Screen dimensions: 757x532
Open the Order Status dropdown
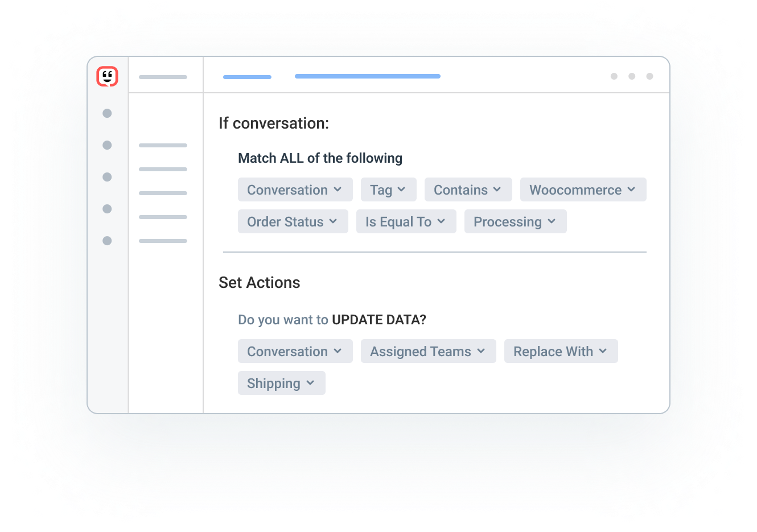pyautogui.click(x=293, y=221)
